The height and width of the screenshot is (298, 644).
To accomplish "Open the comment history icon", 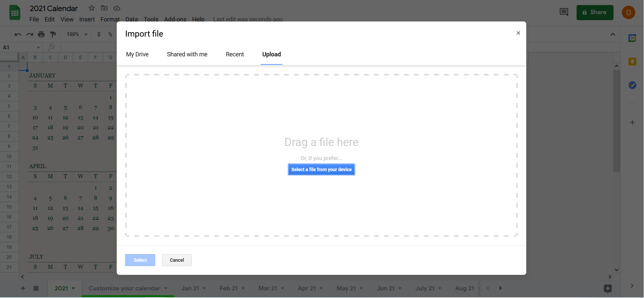I will pyautogui.click(x=564, y=12).
